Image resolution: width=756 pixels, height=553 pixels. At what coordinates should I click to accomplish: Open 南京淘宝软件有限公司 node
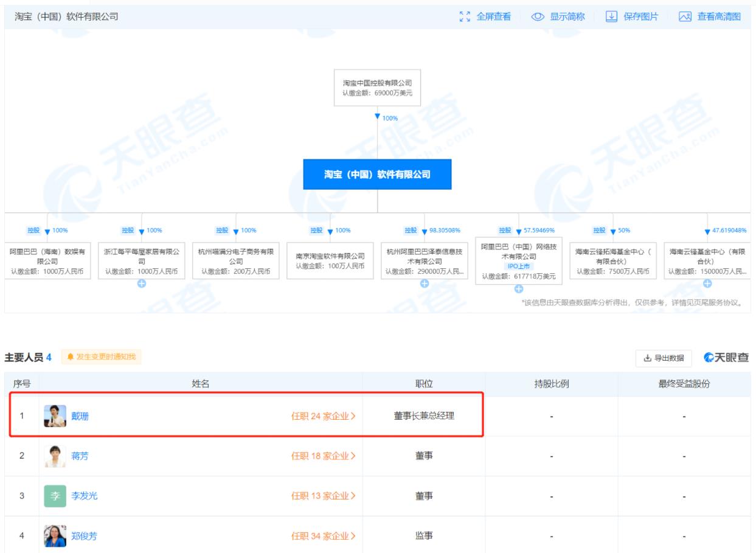330,262
